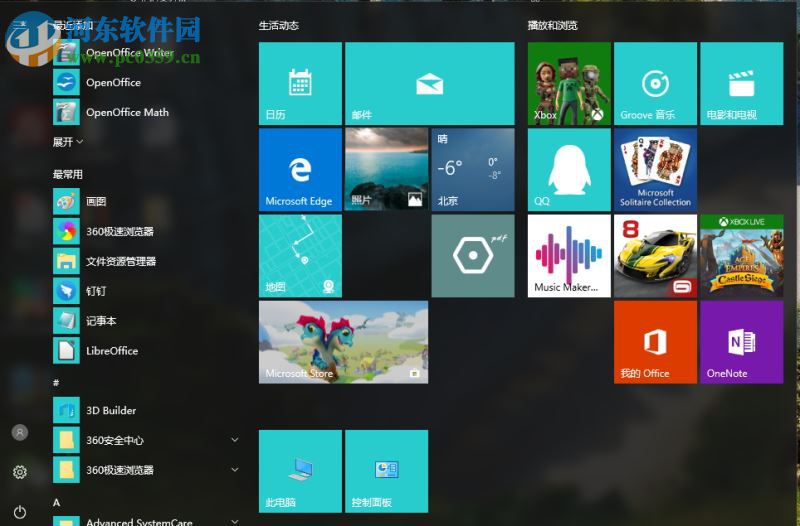
Task: Launch the Xbox tile
Action: [x=569, y=83]
